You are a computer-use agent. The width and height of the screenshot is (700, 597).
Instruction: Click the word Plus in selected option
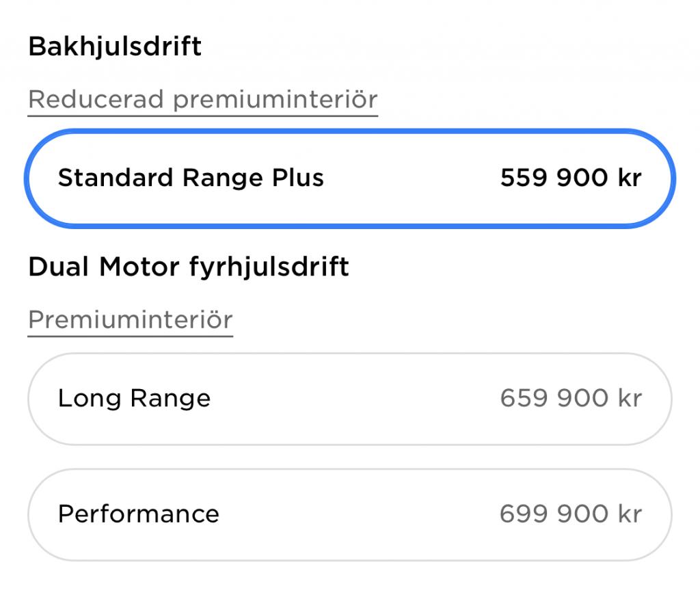296,178
